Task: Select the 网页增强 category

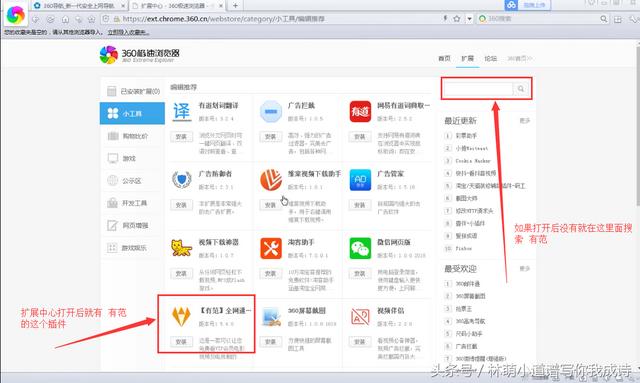Action: click(x=132, y=225)
